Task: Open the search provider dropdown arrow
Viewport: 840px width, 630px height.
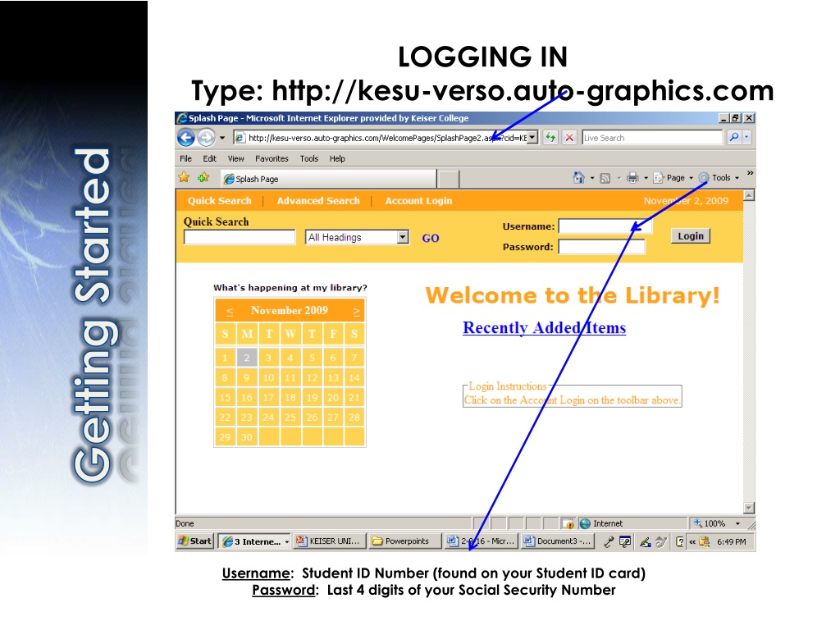Action: [746, 138]
